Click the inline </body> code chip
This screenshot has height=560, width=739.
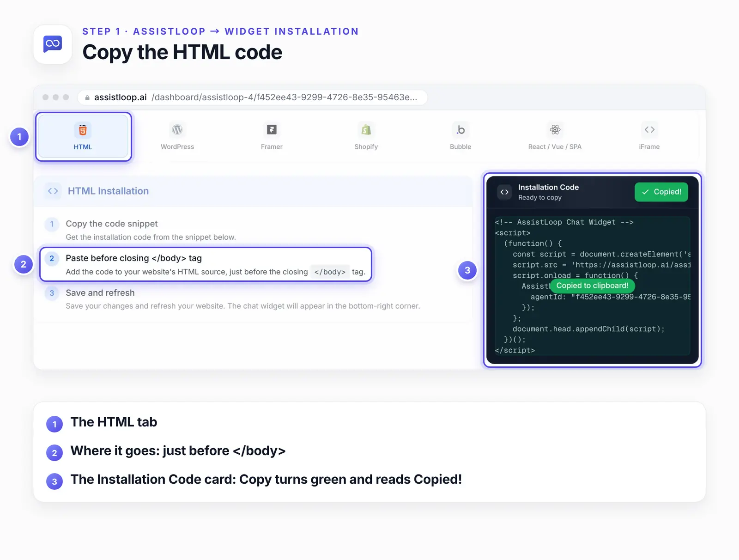pyautogui.click(x=330, y=272)
